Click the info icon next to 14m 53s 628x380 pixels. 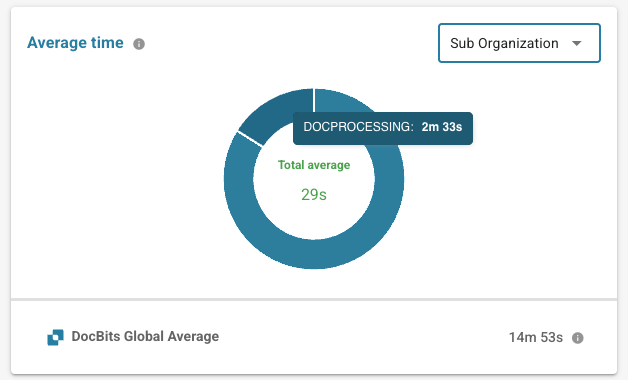[x=578, y=338]
